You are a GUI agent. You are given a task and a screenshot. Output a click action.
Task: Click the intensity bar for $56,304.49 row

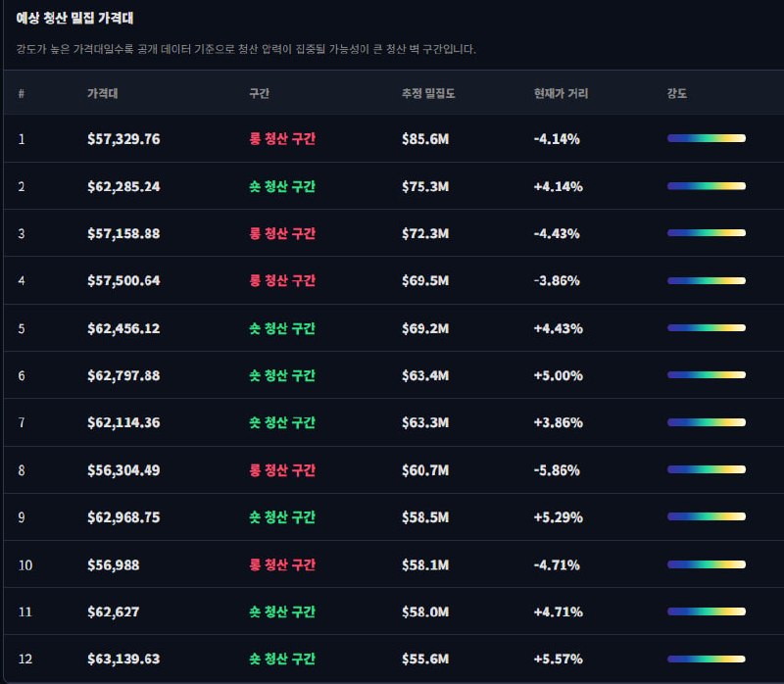click(706, 470)
